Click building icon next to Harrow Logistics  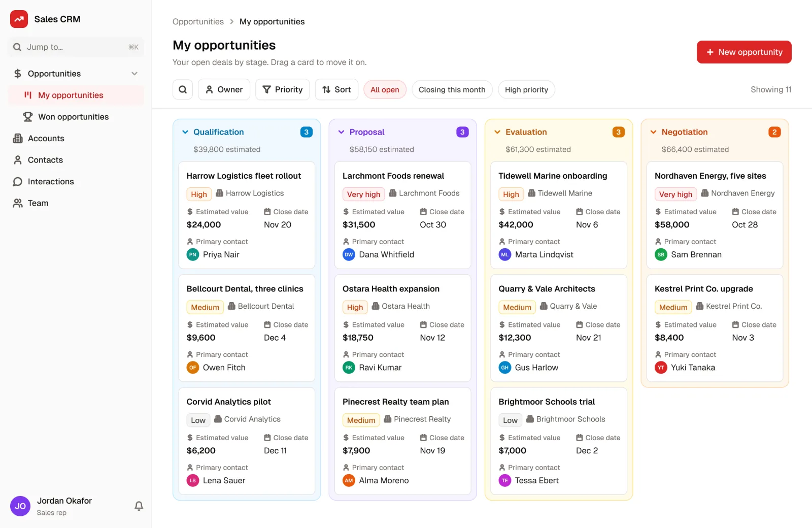point(220,193)
